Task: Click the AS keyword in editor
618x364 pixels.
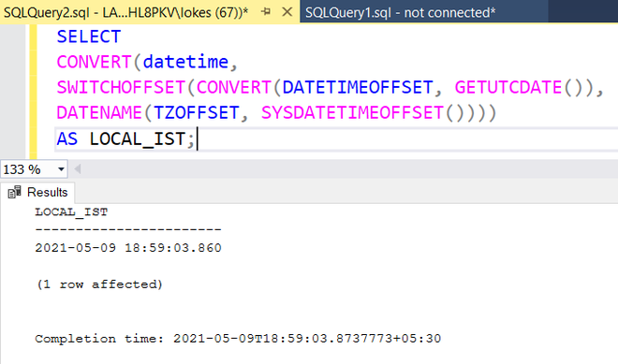Action: 67,139
